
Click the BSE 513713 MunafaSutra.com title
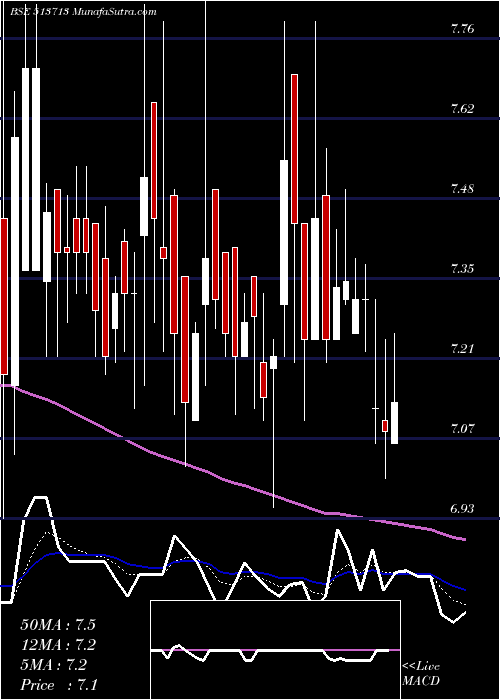(x=83, y=12)
